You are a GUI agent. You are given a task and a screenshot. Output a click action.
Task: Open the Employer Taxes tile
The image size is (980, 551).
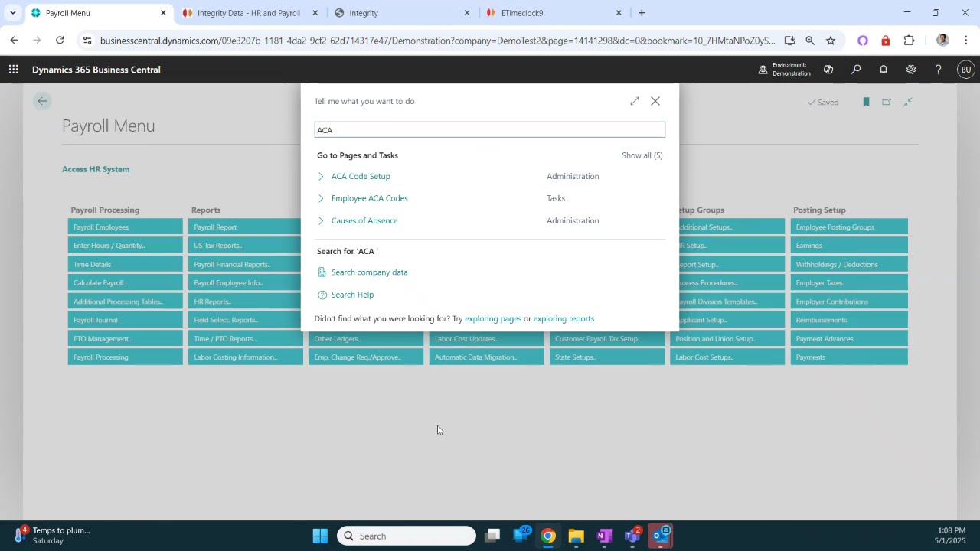pos(849,283)
